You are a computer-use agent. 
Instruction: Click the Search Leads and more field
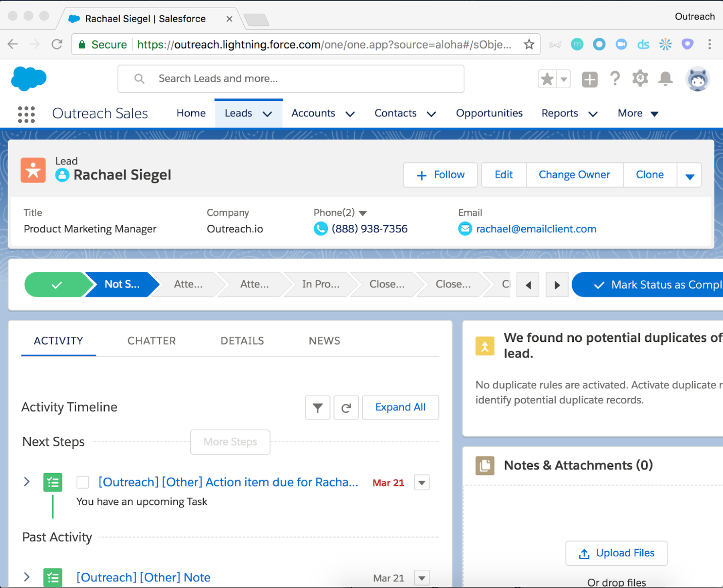[291, 79]
